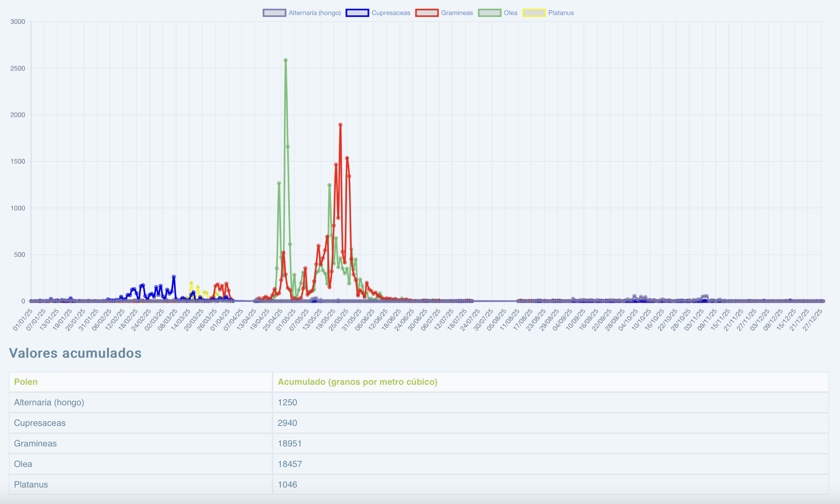Screen dimensions: 840x504
Task: Click the Acumulado column header
Action: [357, 382]
